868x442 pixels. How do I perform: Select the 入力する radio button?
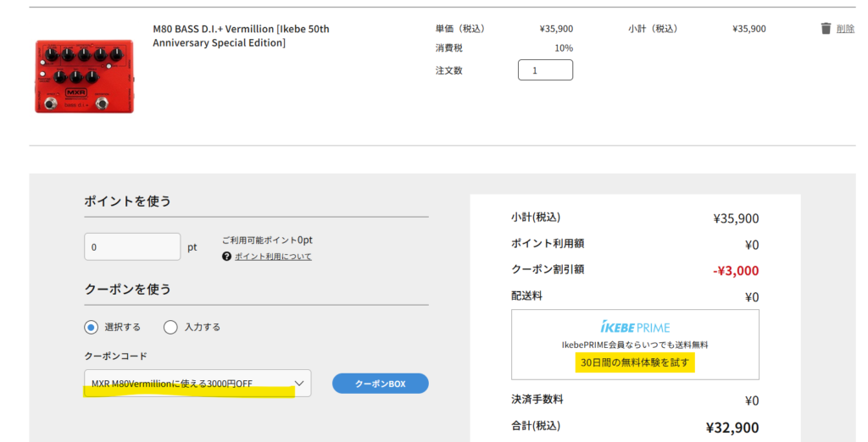coord(170,327)
